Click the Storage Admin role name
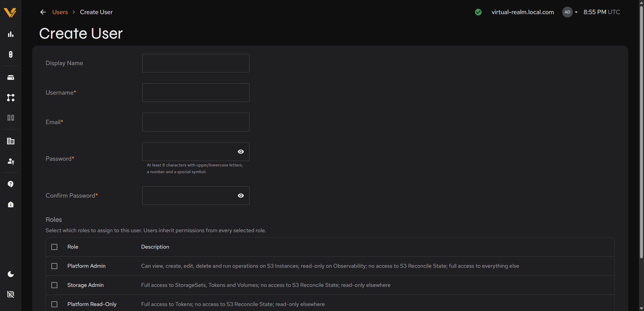Viewport: 644px width, 311px height. 86,285
